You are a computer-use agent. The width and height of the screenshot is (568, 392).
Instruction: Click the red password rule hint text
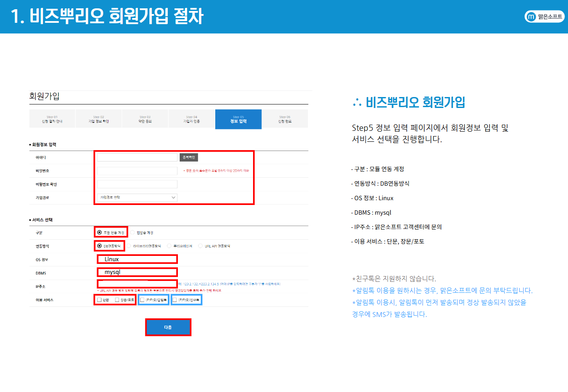(x=216, y=170)
